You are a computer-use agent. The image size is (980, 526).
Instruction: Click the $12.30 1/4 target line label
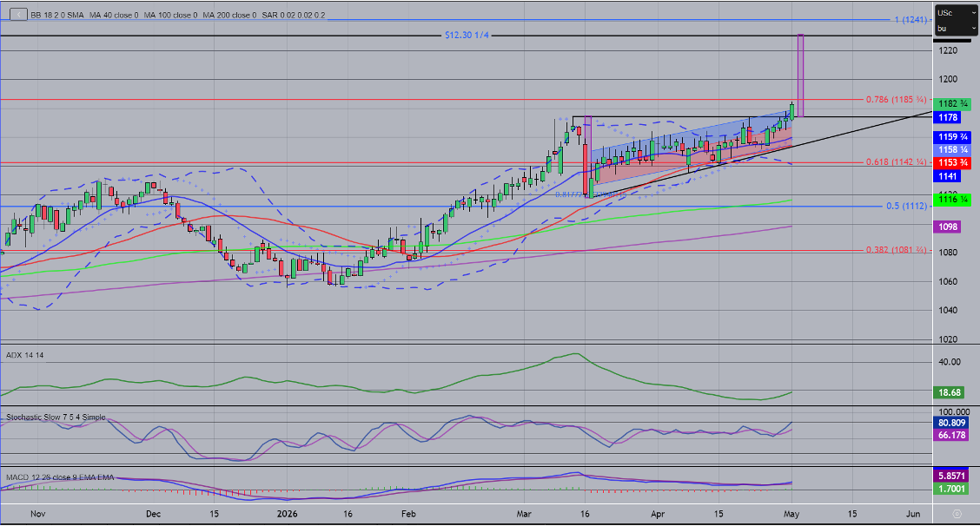467,36
